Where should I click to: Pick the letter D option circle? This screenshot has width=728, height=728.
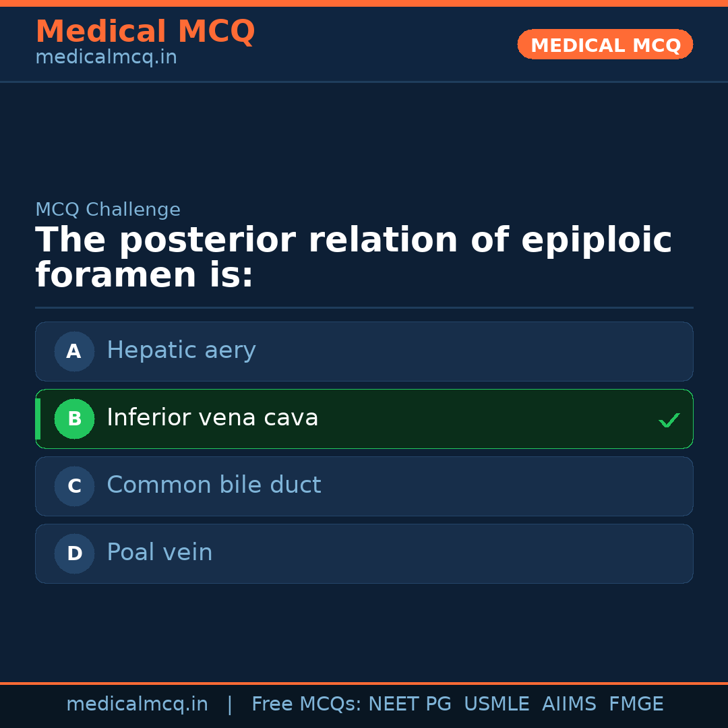click(74, 553)
